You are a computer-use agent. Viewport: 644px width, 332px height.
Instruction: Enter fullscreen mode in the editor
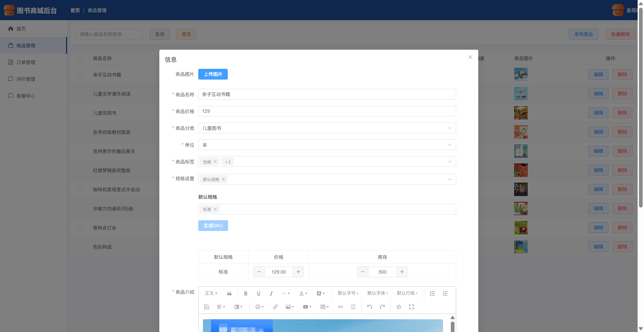[x=411, y=307]
